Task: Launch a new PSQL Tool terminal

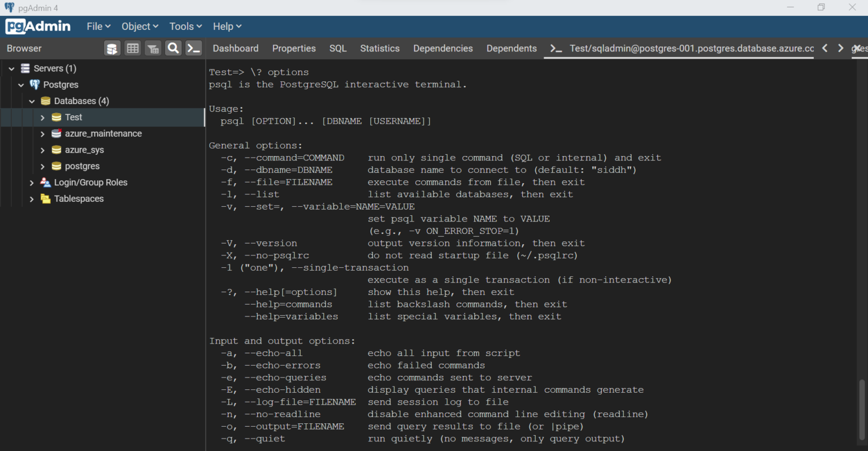Action: point(193,48)
